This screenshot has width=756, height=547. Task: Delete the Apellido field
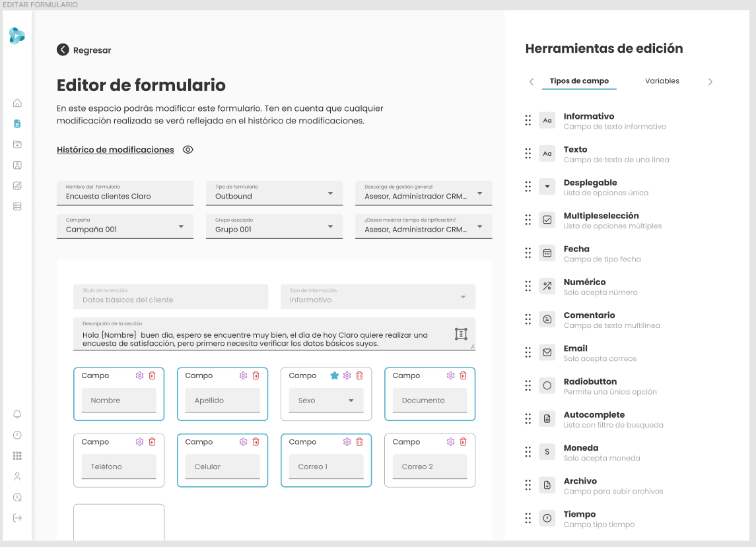[x=256, y=375]
